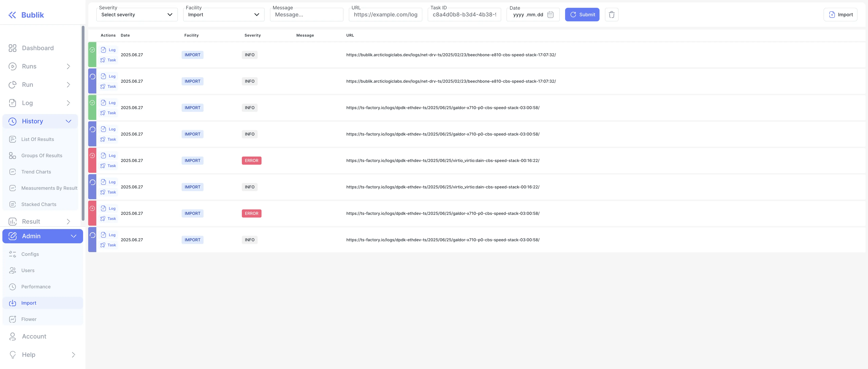Collapse the Admin sidebar section
Image resolution: width=868 pixels, height=369 pixels.
73,236
